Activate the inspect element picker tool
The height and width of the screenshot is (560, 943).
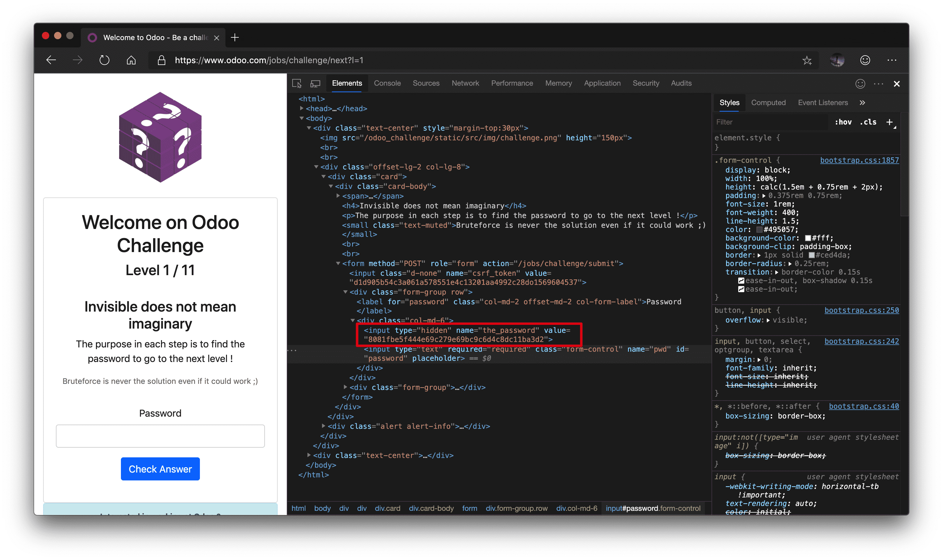pos(297,84)
